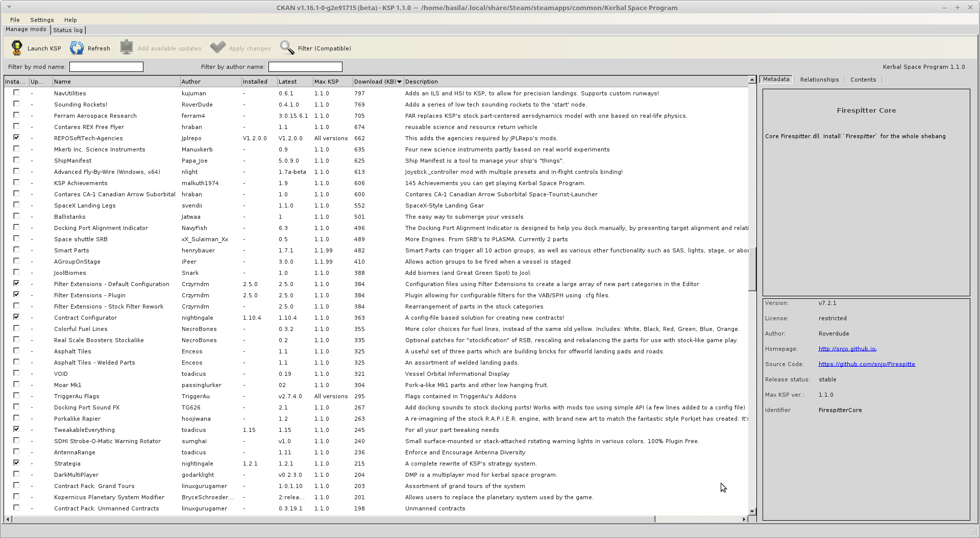This screenshot has height=538, width=980.
Task: Select the Manage mods tab
Action: click(26, 30)
